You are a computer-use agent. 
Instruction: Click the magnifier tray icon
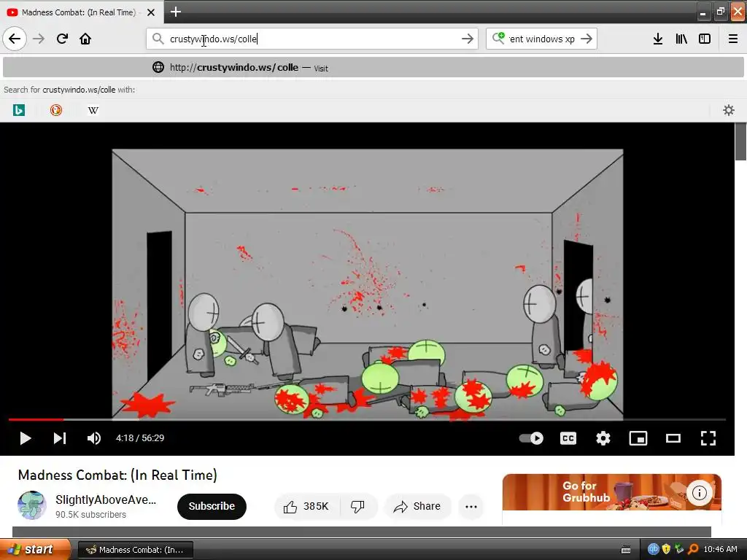point(693,549)
